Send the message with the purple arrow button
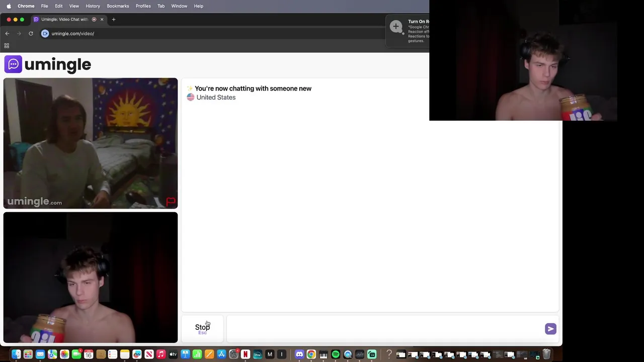Viewport: 644px width, 362px height. click(550, 329)
